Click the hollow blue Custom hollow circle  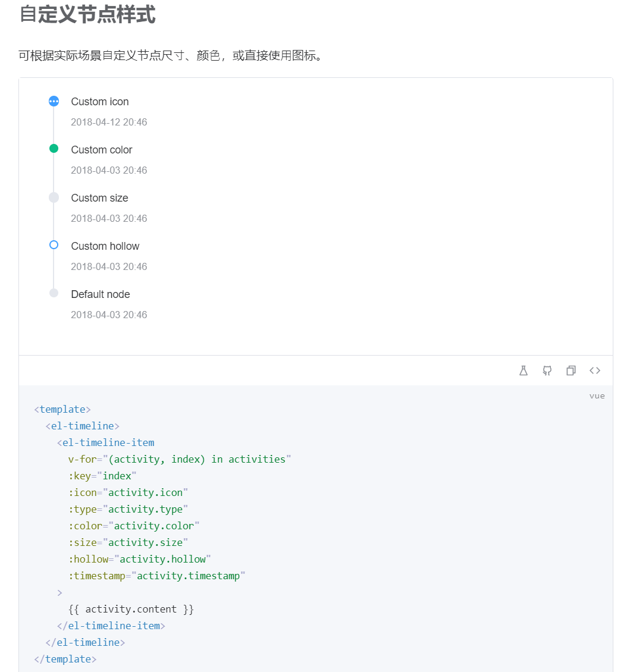(x=54, y=244)
